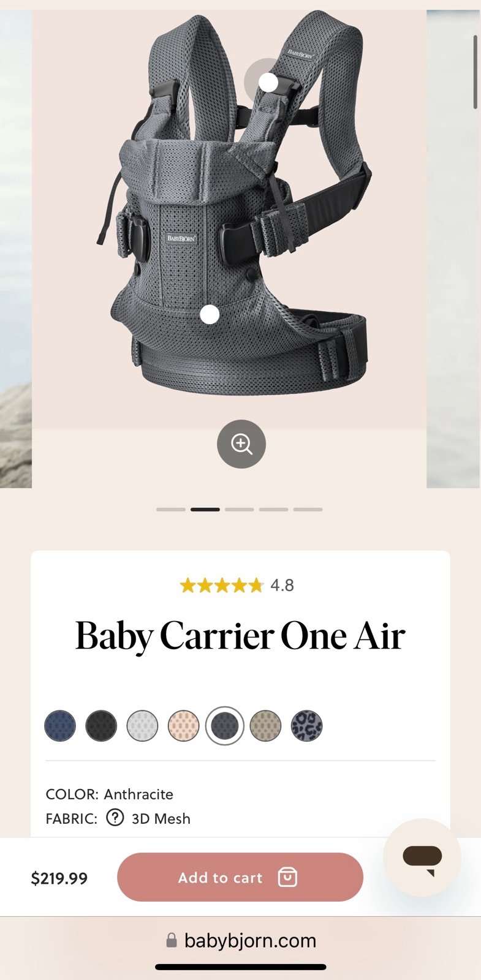Viewport: 481px width, 980px height.
Task: Choose the pearly pink color swatch
Action: click(183, 726)
